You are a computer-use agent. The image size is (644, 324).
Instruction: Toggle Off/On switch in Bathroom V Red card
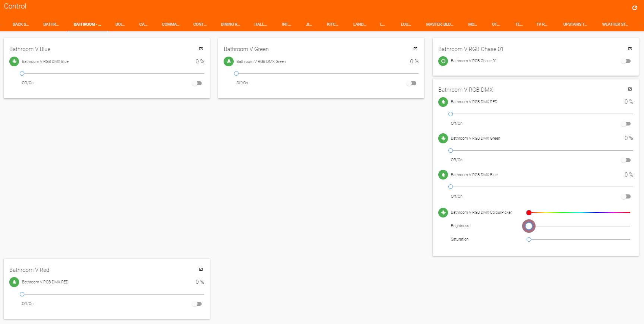click(x=197, y=304)
